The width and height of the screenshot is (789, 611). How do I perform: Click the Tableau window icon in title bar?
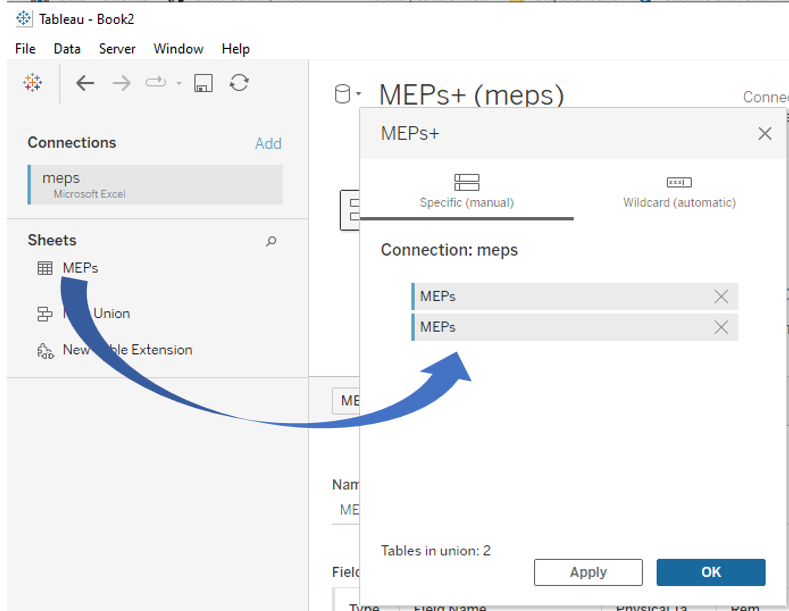pos(23,19)
